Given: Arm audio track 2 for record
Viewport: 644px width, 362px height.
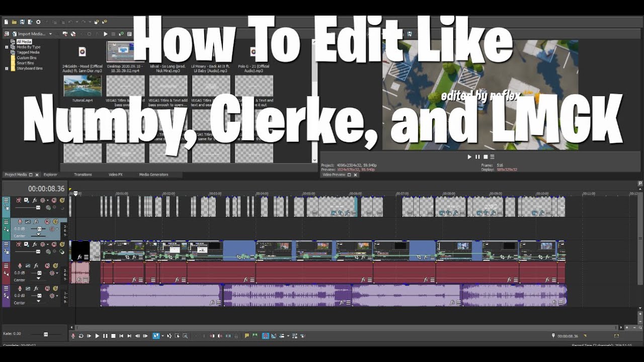Looking at the screenshot, I should point(20,222).
